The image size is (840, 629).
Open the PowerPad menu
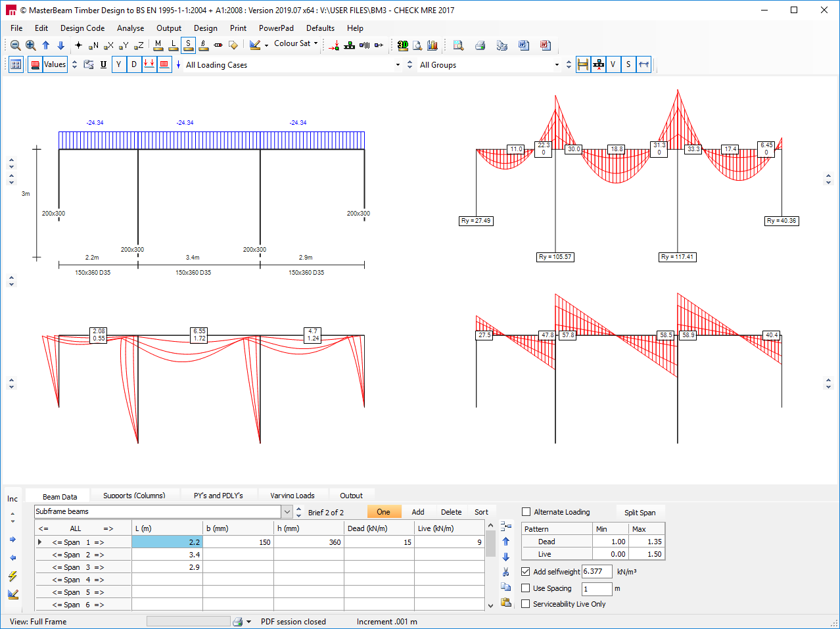pos(276,28)
